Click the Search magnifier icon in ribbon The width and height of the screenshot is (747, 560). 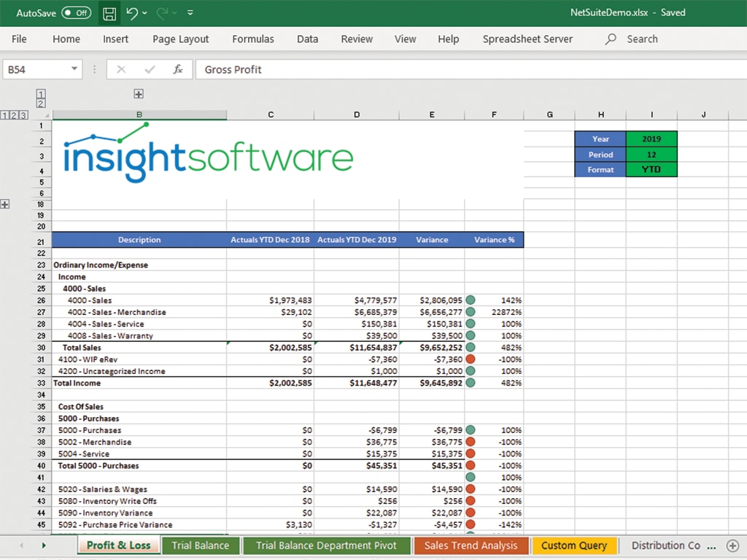[x=611, y=39]
